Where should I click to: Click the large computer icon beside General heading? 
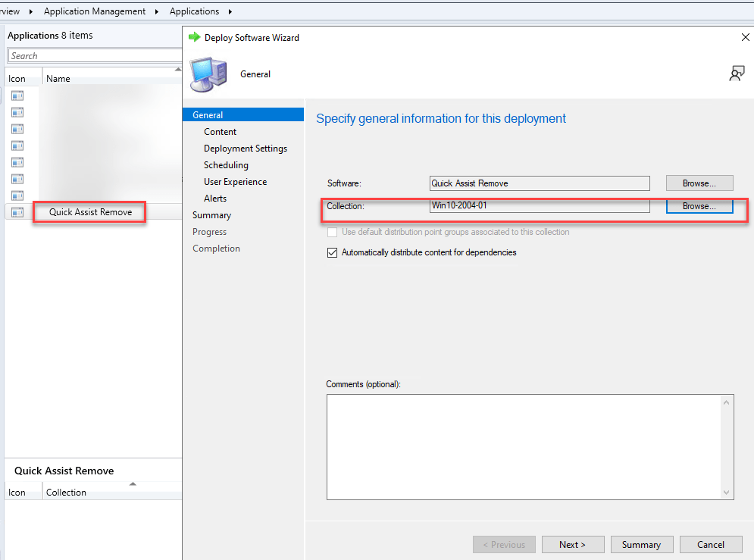[208, 75]
